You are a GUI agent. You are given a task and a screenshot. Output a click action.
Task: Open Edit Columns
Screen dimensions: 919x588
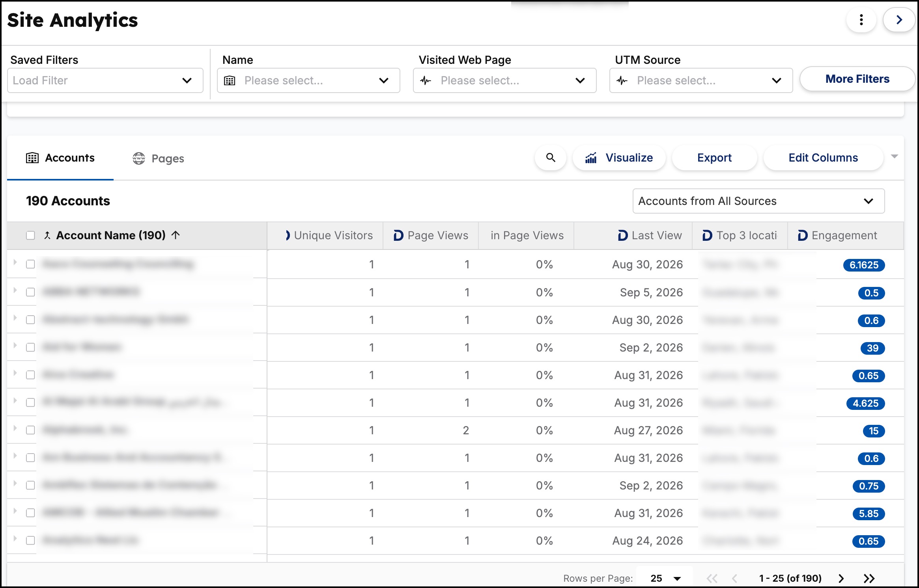(x=823, y=158)
